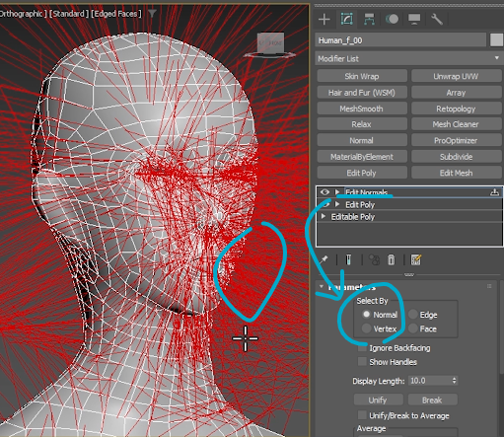504x437 pixels.
Task: Open the Edged Faces viewport menu
Action: (x=116, y=14)
